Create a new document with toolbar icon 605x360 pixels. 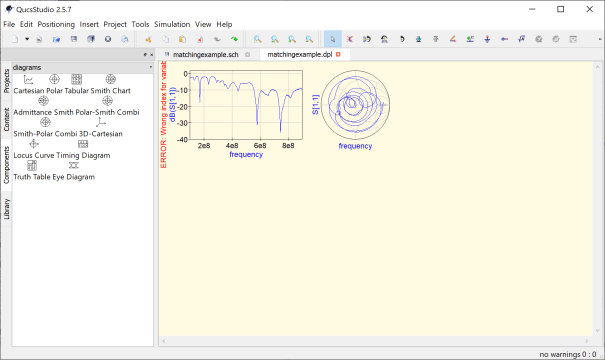(15, 39)
